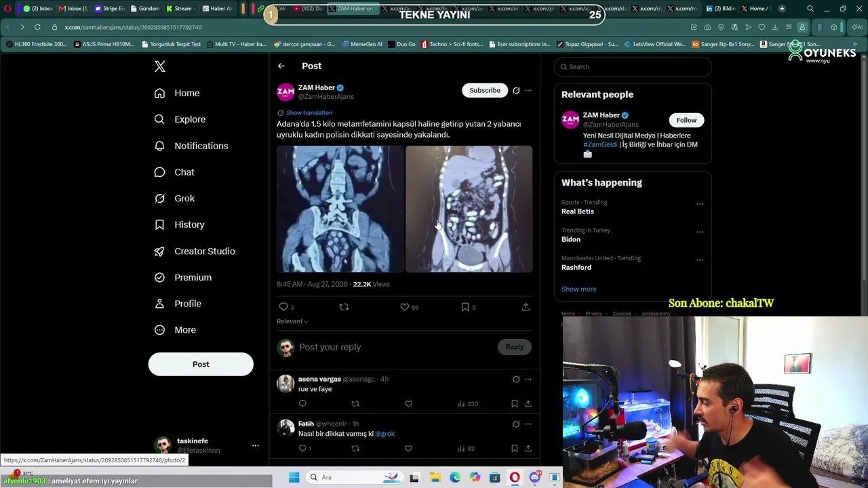The height and width of the screenshot is (488, 868).
Task: Click the browser address bar URL
Action: pos(133,27)
